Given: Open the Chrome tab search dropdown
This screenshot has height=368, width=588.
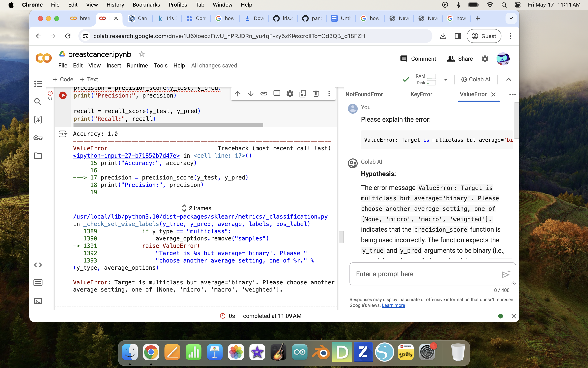Looking at the screenshot, I should [511, 18].
